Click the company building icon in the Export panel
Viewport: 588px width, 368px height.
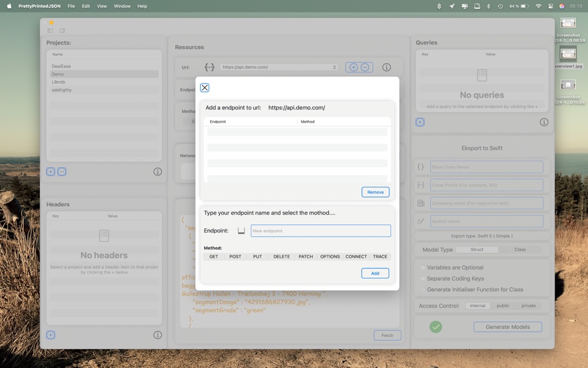[422, 203]
